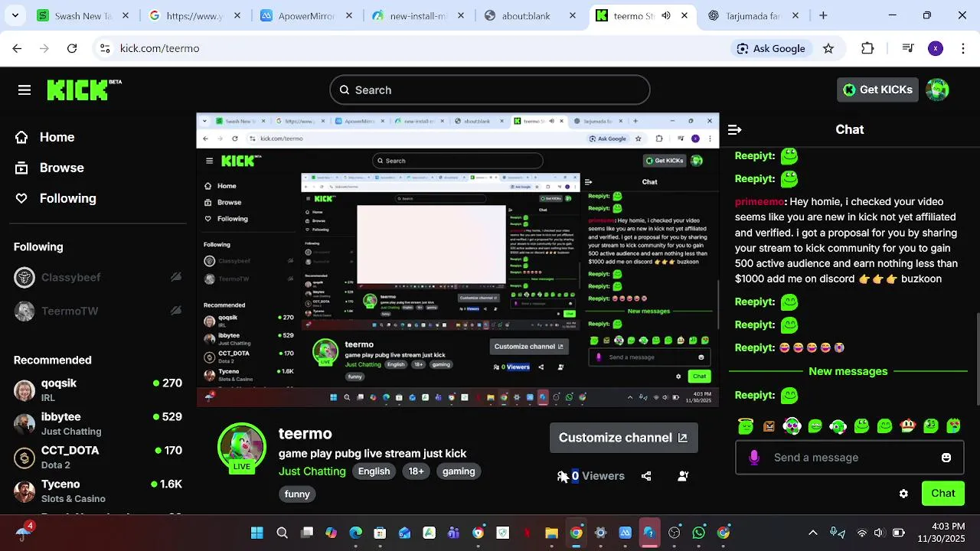
Task: Click the Ask Google button
Action: (771, 48)
